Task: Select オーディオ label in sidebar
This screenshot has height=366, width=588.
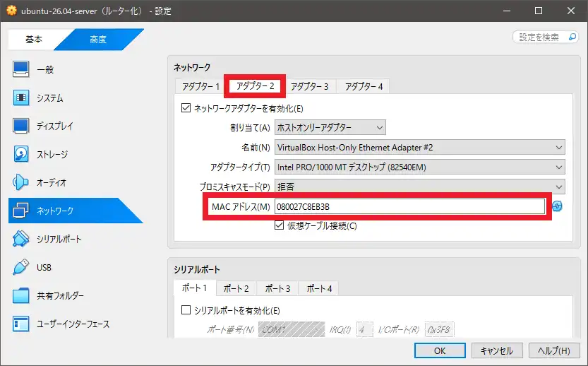Action: [52, 182]
